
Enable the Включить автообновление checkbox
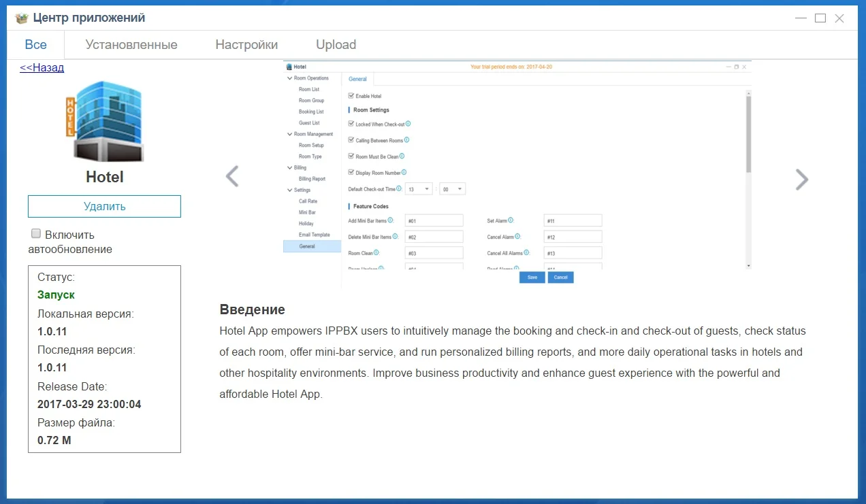pos(36,234)
